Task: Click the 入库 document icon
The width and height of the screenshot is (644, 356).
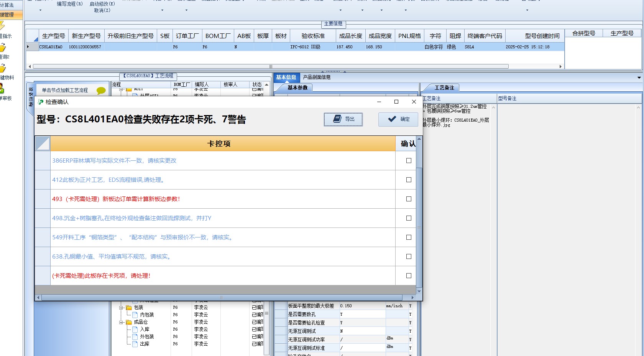Action: [x=135, y=330]
